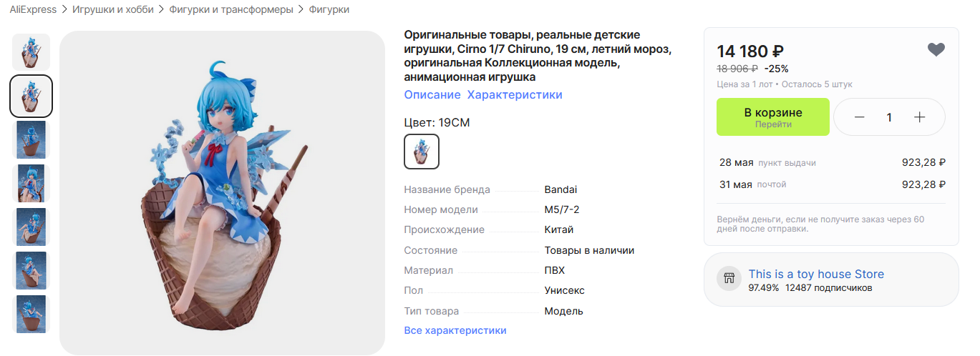Jump to the 'Характеристики' section
Screen dimensions: 980x356
click(x=515, y=95)
